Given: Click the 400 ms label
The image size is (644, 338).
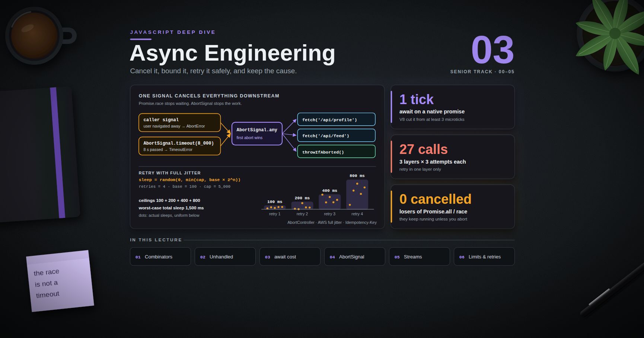Looking at the screenshot, I should coord(329,190).
